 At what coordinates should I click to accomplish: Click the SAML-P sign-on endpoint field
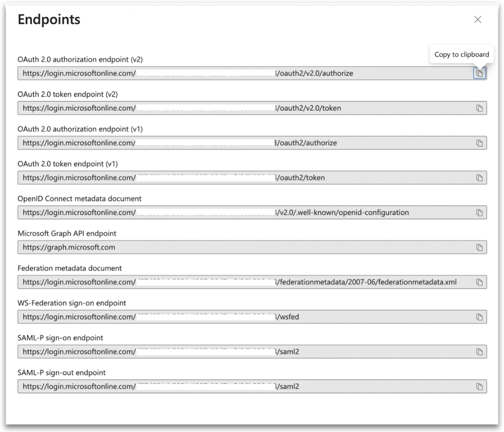click(x=245, y=352)
